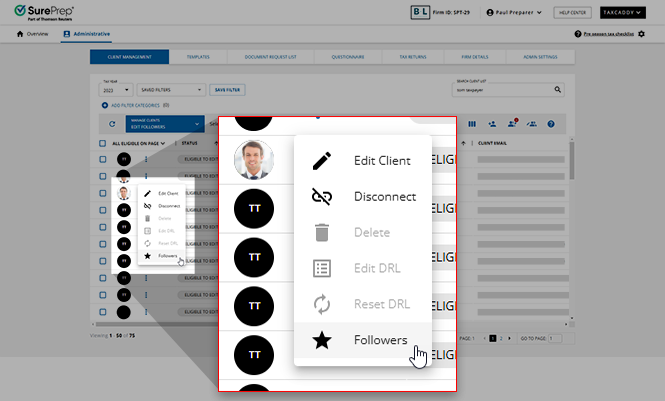Go to the previous page arrow in pagination
The width and height of the screenshot is (665, 401).
(485, 338)
